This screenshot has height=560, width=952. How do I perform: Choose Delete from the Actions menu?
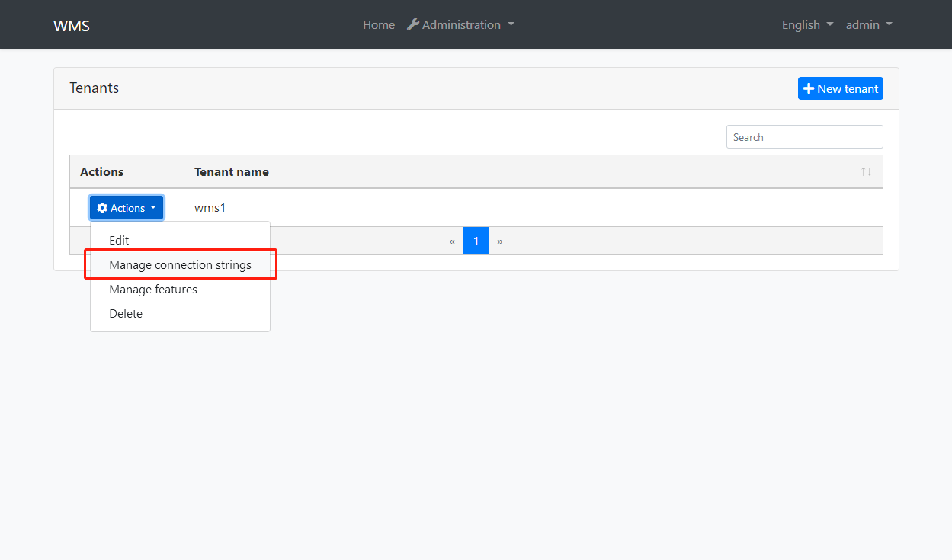126,313
